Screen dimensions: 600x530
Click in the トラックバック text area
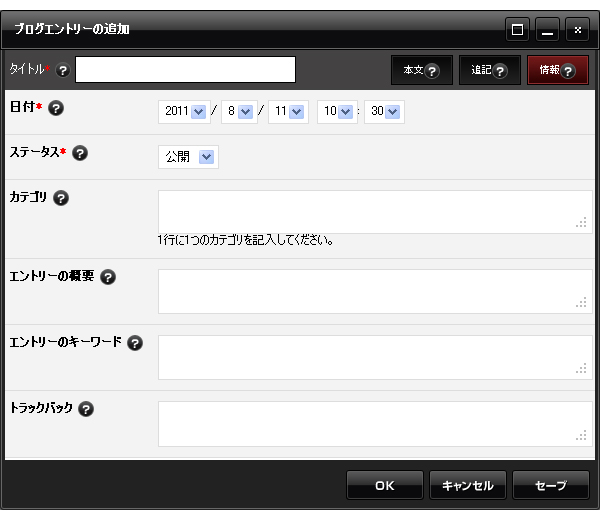pyautogui.click(x=375, y=424)
